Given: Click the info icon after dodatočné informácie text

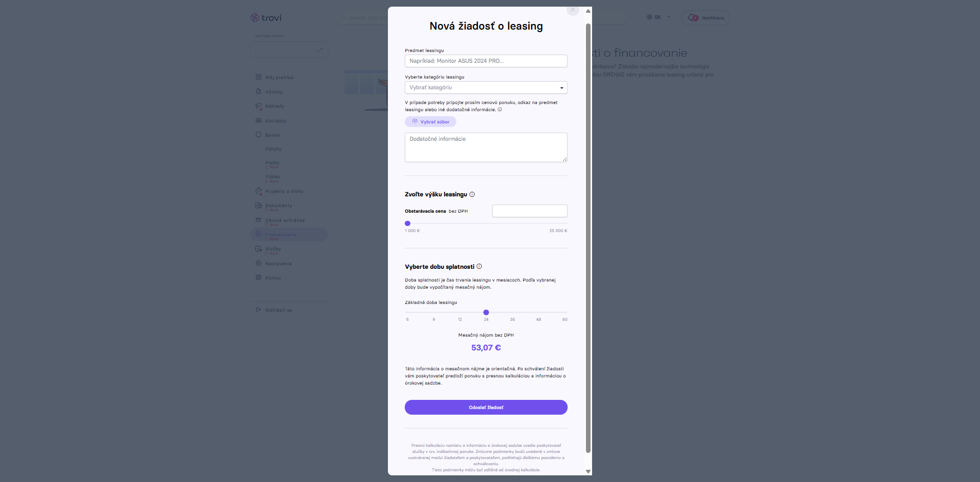Looking at the screenshot, I should pos(500,109).
